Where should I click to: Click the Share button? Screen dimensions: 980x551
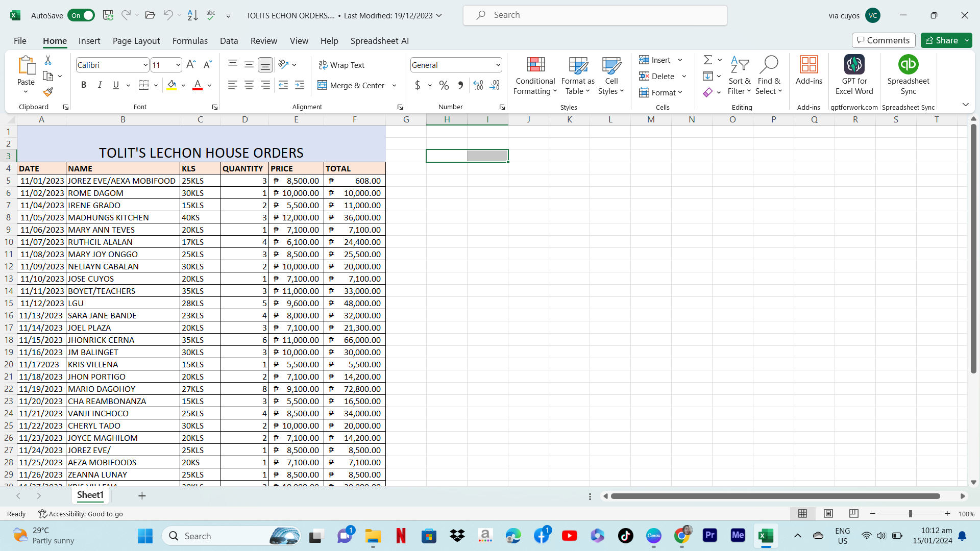tap(942, 40)
